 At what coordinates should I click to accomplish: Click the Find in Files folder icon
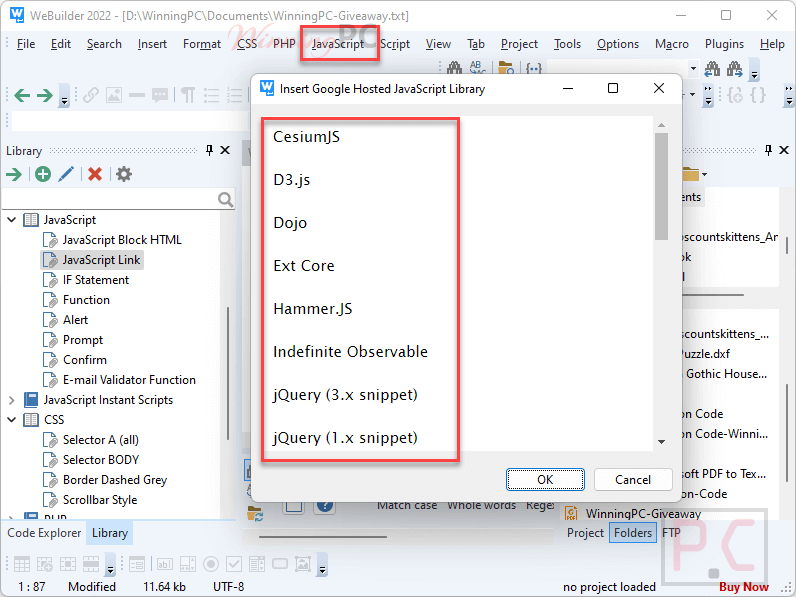(506, 68)
